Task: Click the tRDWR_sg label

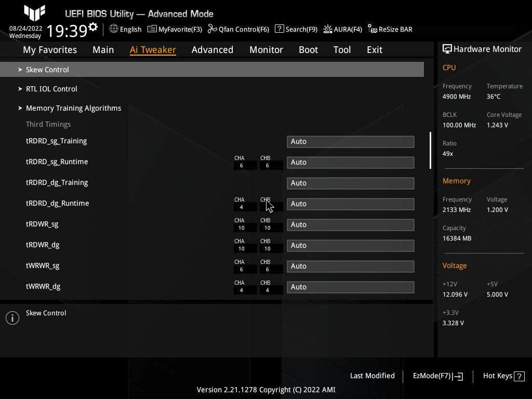Action: click(42, 224)
